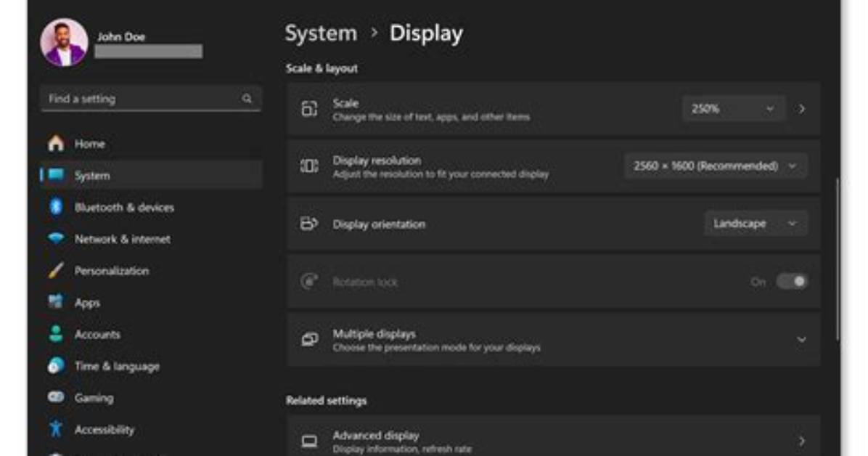The height and width of the screenshot is (456, 868).
Task: Open the Apps settings label
Action: click(88, 303)
